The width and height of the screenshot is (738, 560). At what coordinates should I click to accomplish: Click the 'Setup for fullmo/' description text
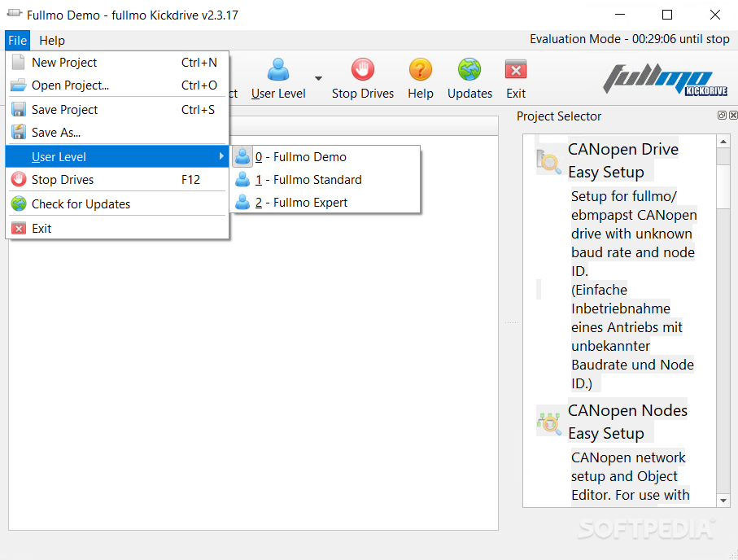[623, 196]
